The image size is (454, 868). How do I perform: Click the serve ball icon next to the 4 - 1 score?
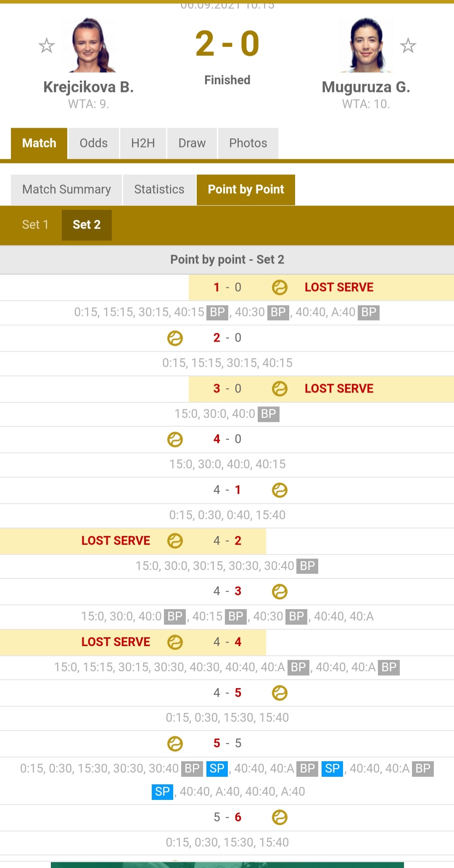tap(280, 490)
